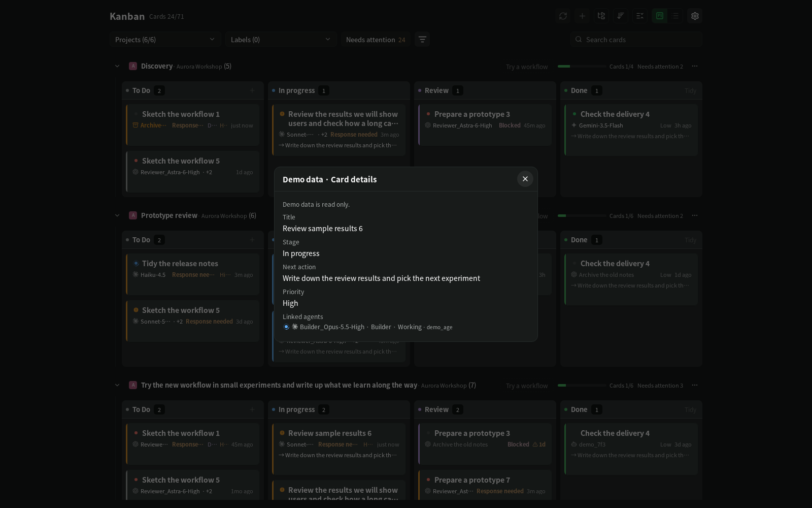Open the sort order icon
This screenshot has height=508, width=812.
point(621,16)
